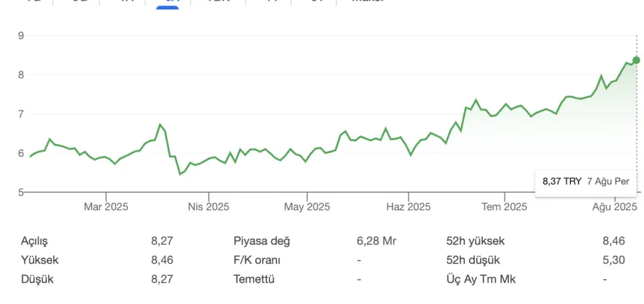The image size is (644, 304).
Task: Click the Tem 2025 axis label
Action: (504, 207)
